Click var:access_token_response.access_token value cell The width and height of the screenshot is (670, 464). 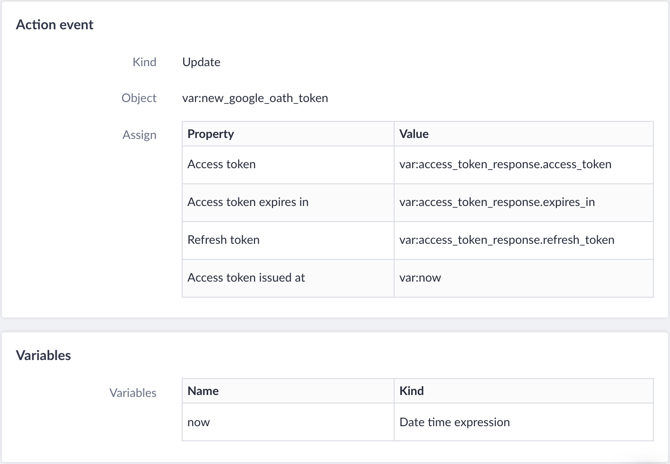(523, 164)
